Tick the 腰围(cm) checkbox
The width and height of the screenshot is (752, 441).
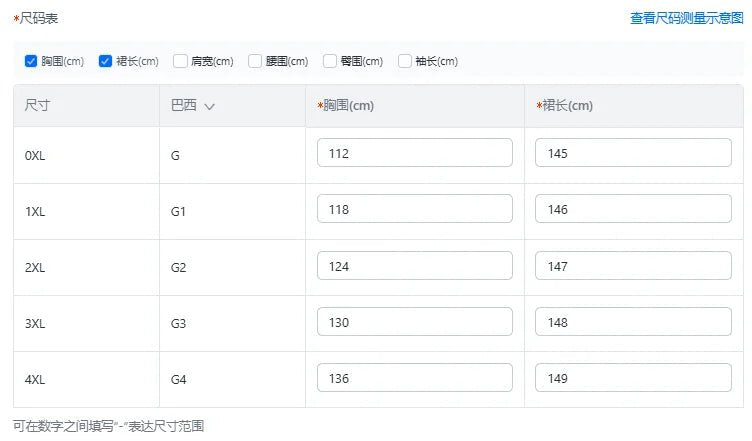(x=255, y=61)
